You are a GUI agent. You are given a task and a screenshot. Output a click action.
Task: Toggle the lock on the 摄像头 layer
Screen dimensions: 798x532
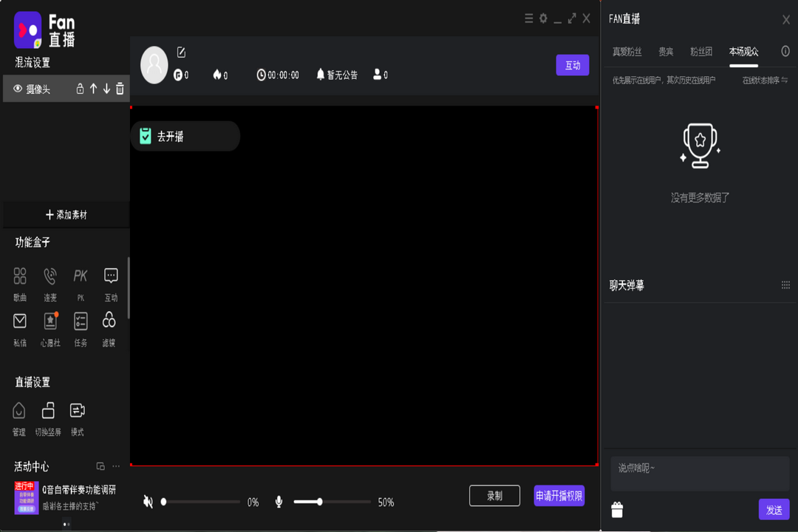click(x=80, y=88)
